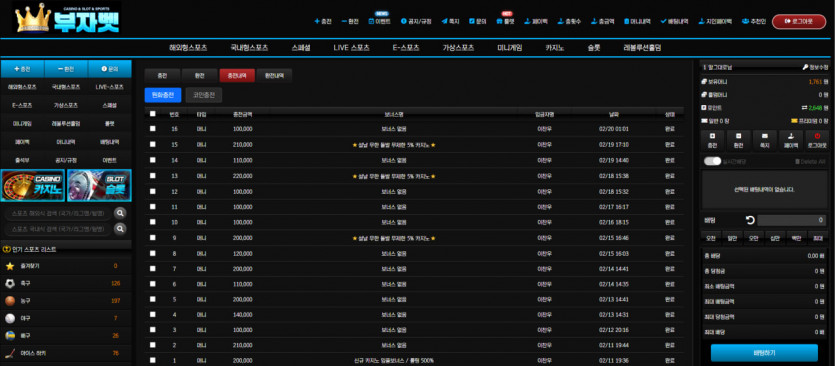
Task: Select the basketball sport icon
Action: click(10, 301)
